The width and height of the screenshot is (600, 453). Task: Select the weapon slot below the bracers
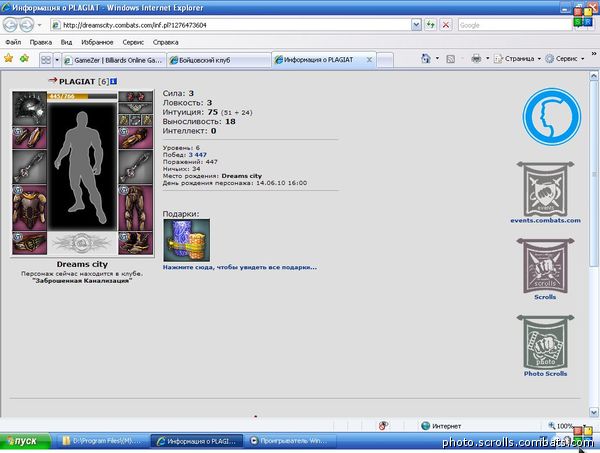[x=29, y=167]
